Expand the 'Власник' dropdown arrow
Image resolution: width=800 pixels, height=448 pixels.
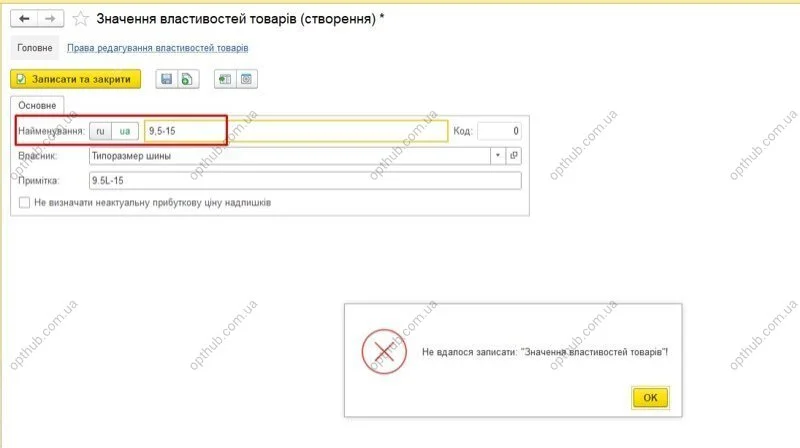coord(497,156)
